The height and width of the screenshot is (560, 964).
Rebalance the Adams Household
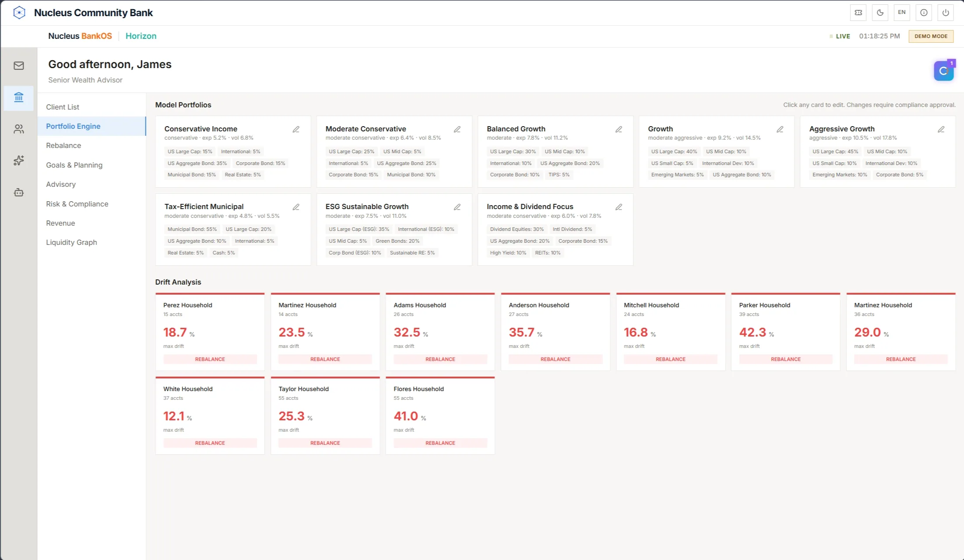tap(440, 359)
